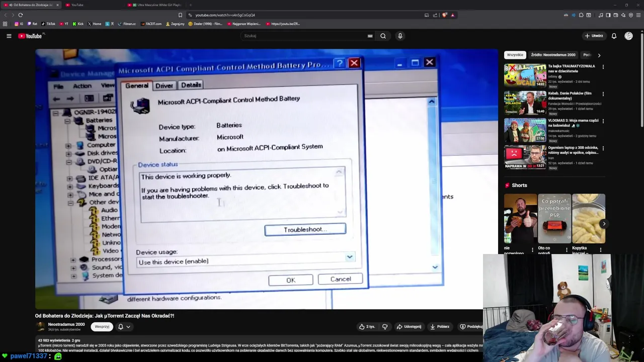Like the video thumbs up

point(366,326)
